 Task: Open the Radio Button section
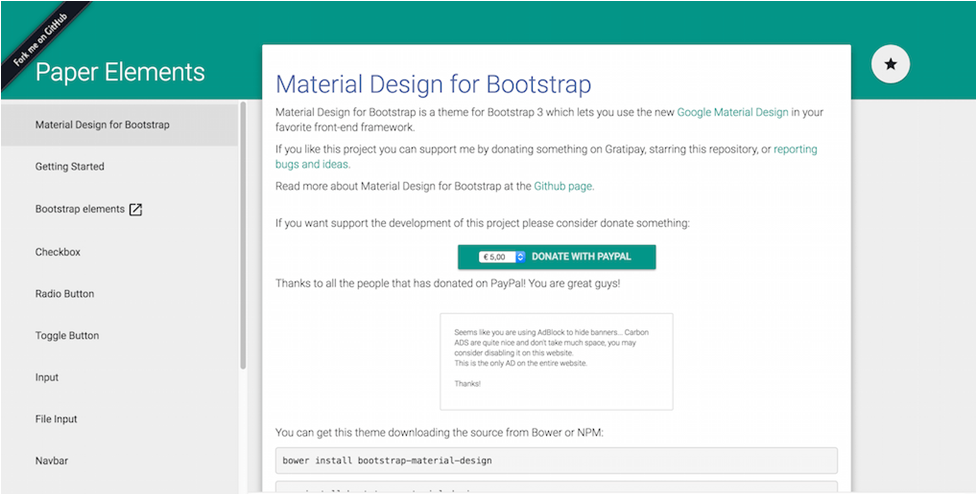tap(65, 294)
